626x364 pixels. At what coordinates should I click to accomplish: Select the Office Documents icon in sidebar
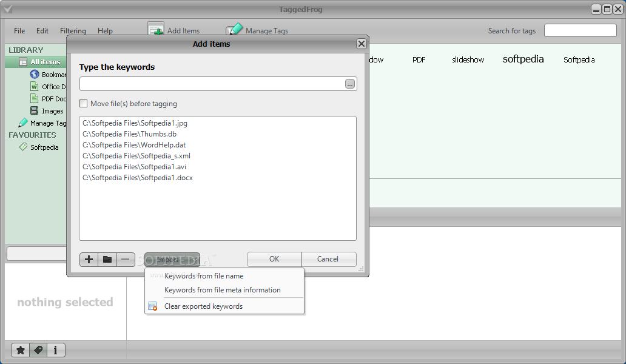(35, 86)
